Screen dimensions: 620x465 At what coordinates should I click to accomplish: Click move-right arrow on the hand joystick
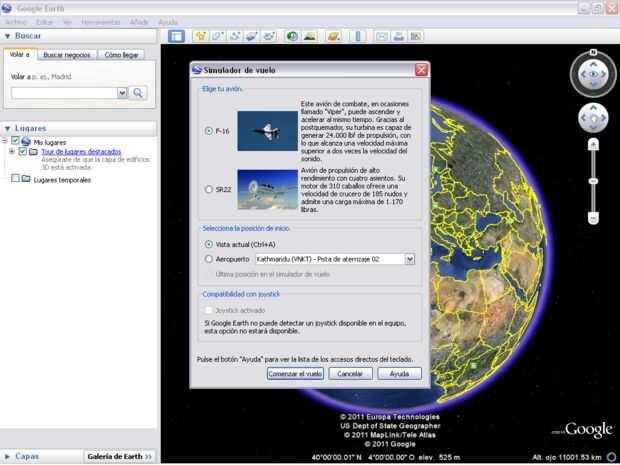(603, 117)
